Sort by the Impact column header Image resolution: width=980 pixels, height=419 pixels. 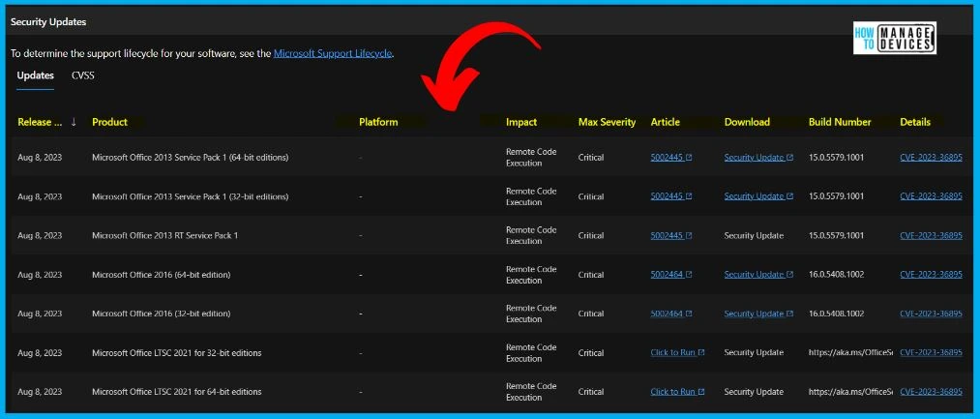coord(521,123)
